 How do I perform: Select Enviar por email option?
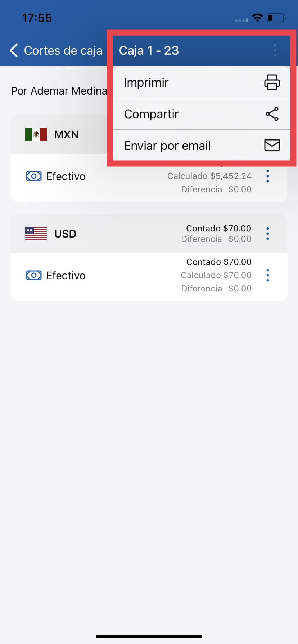coord(167,146)
